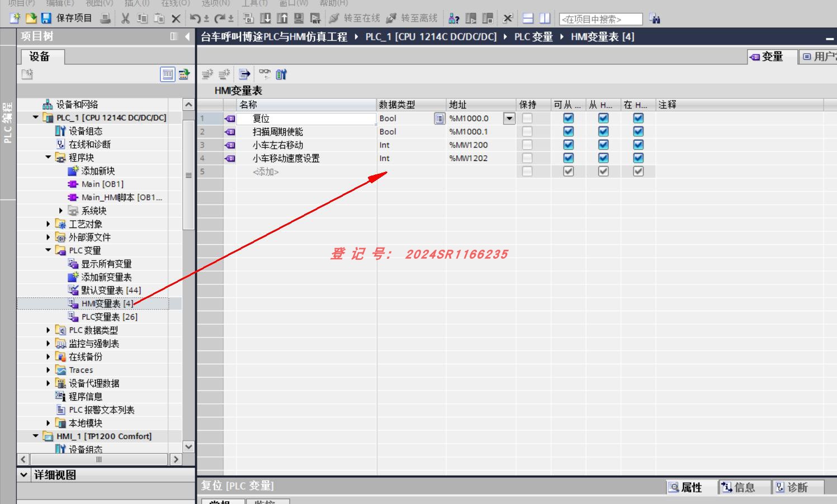The width and height of the screenshot is (837, 504).
Task: Collapse the PLC_1 tree node
Action: (x=36, y=117)
